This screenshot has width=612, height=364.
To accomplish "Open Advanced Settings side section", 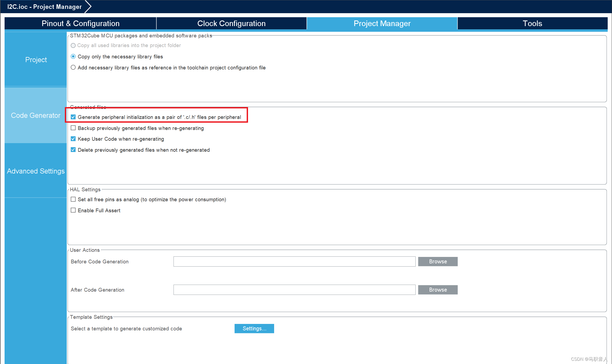I will click(x=36, y=171).
